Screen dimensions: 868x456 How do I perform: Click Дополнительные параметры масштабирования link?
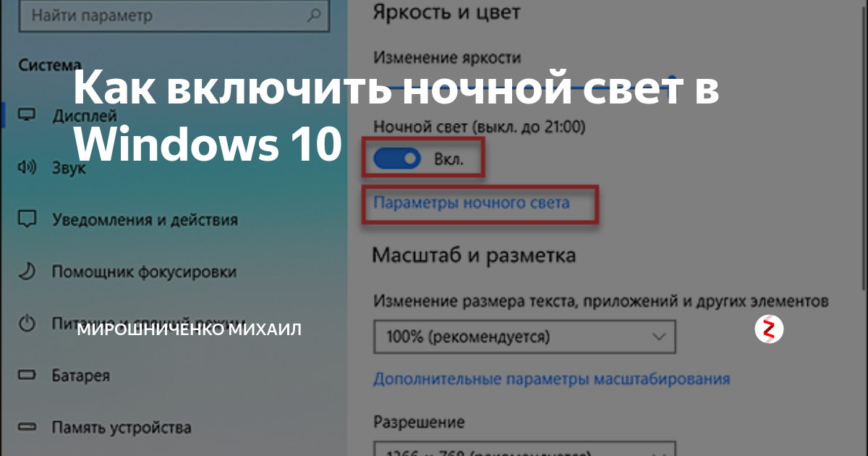551,379
